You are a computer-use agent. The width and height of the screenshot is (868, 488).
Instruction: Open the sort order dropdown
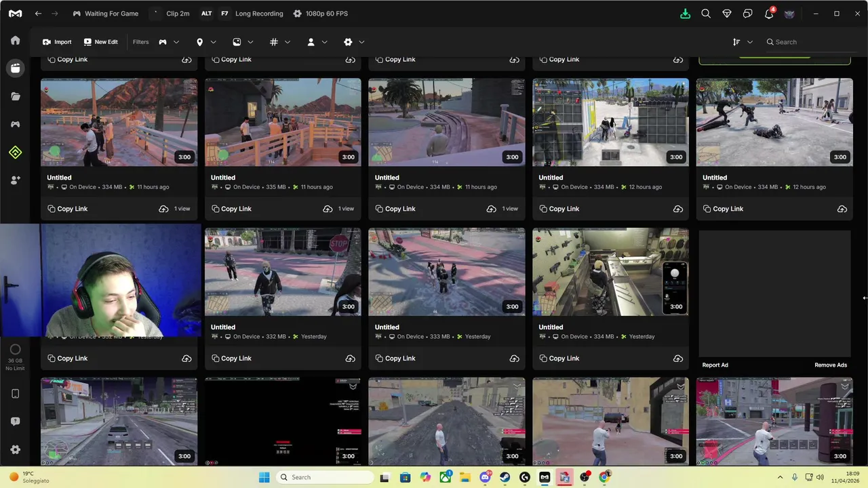coord(743,42)
